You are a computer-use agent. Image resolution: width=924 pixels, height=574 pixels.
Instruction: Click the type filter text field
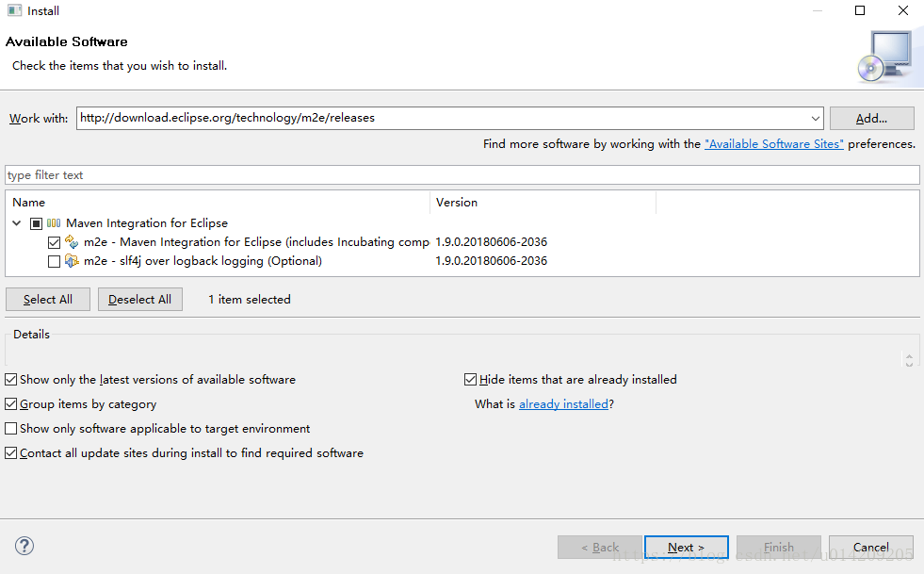point(462,175)
